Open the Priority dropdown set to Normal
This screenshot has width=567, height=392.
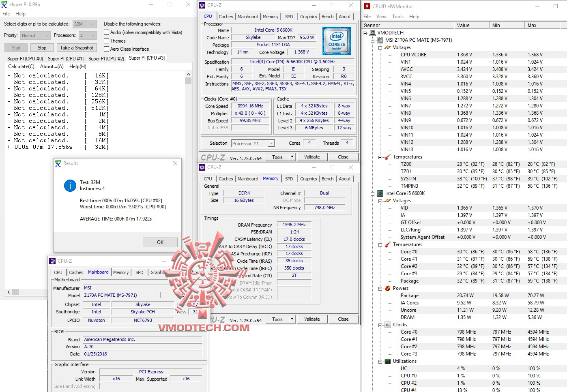(x=35, y=36)
